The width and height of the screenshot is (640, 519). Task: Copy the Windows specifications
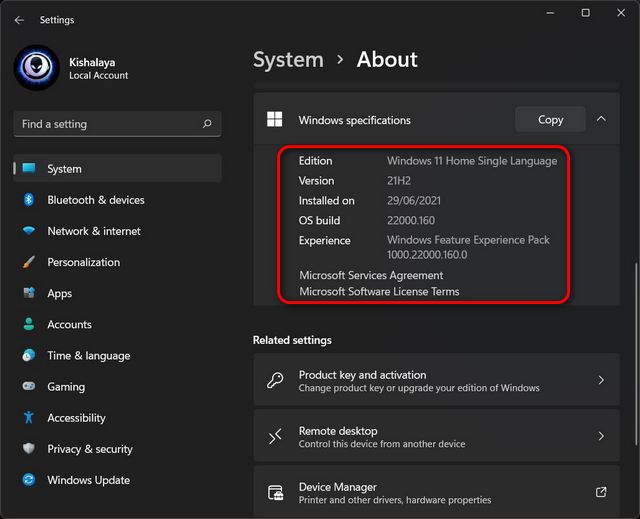point(550,120)
